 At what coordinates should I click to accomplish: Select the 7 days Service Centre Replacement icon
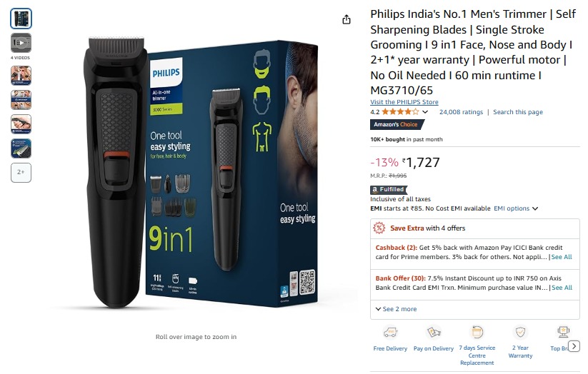pyautogui.click(x=477, y=332)
